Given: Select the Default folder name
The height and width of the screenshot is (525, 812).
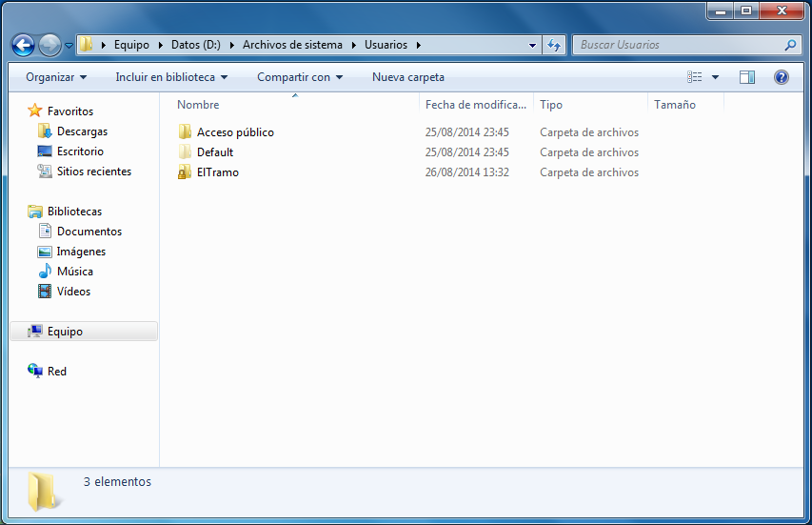Looking at the screenshot, I should [x=215, y=152].
